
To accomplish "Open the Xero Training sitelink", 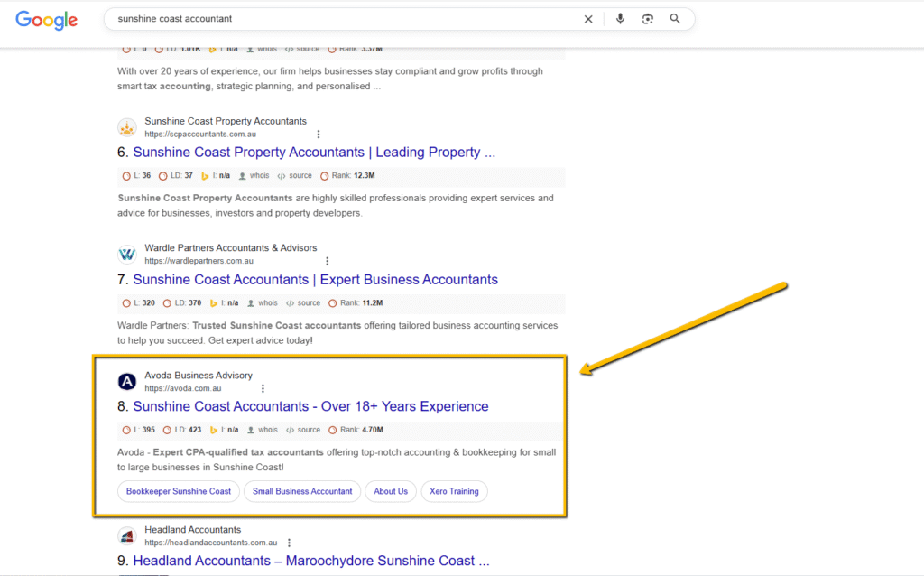I will [x=454, y=491].
